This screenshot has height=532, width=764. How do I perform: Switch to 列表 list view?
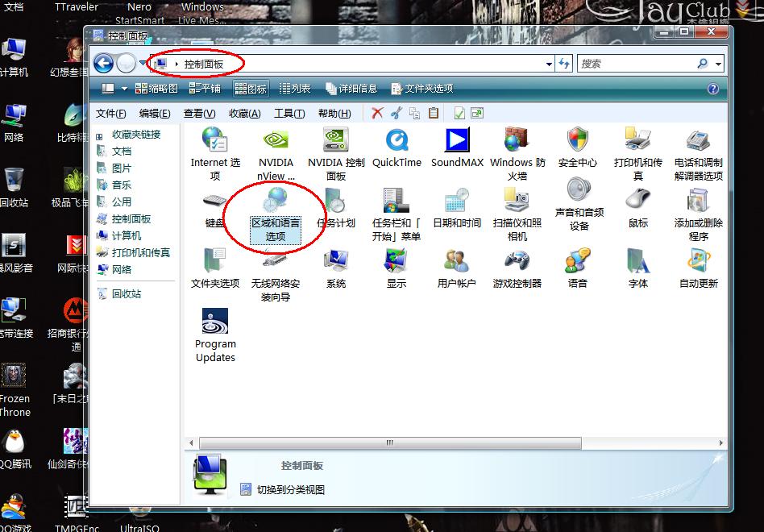pyautogui.click(x=295, y=89)
